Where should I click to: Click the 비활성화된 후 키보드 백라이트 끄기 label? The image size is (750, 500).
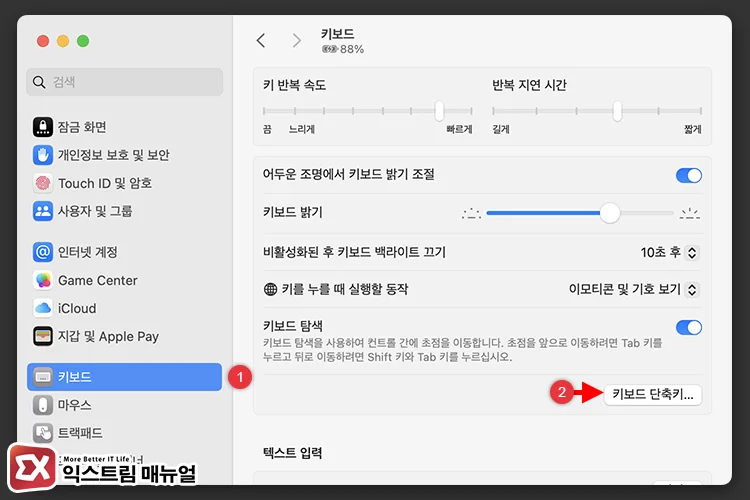(x=354, y=252)
